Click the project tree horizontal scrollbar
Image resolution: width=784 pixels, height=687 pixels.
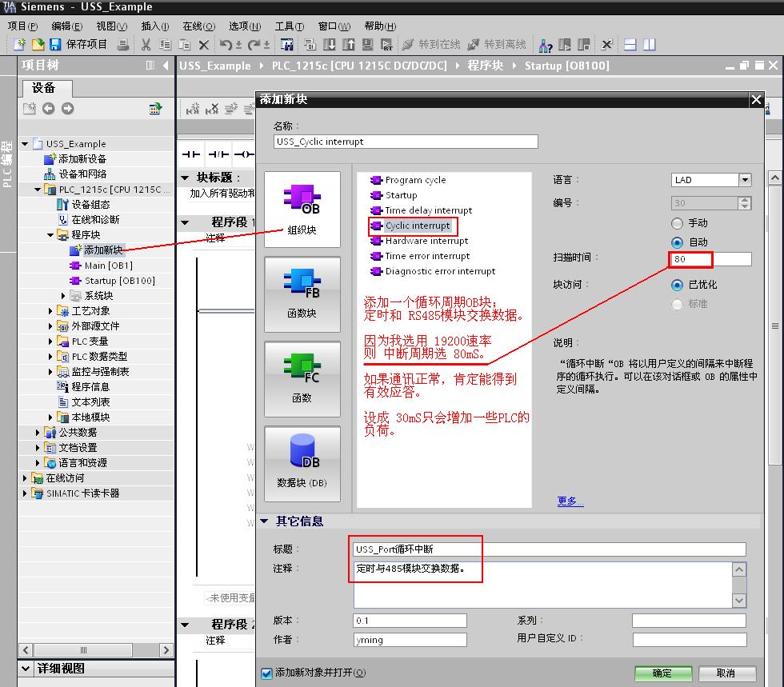pyautogui.click(x=84, y=650)
